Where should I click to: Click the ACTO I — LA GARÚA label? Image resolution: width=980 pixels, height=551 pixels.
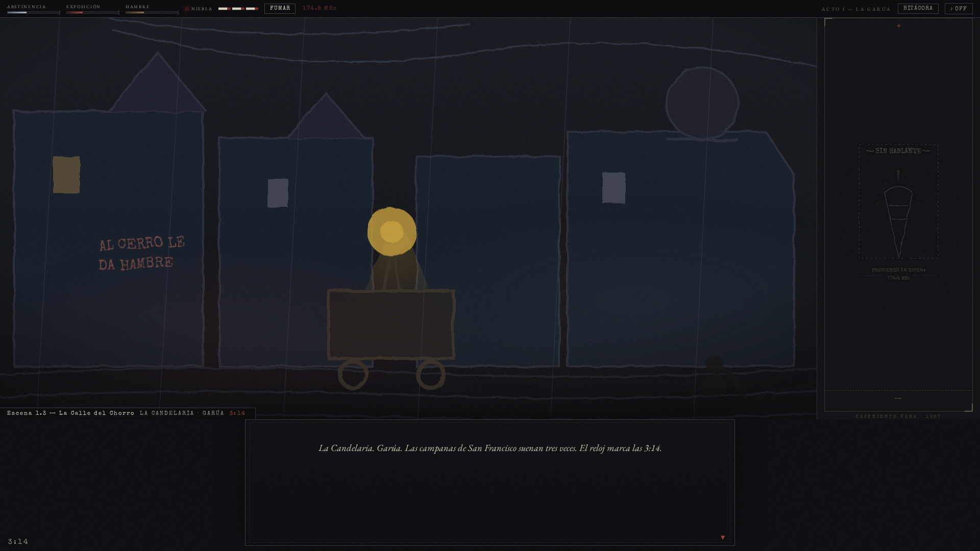(856, 9)
